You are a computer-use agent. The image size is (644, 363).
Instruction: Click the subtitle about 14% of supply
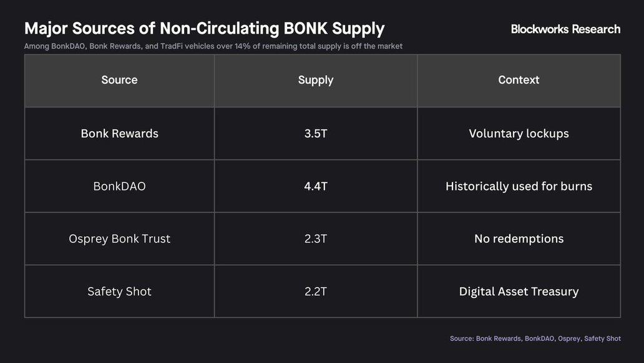tap(213, 46)
